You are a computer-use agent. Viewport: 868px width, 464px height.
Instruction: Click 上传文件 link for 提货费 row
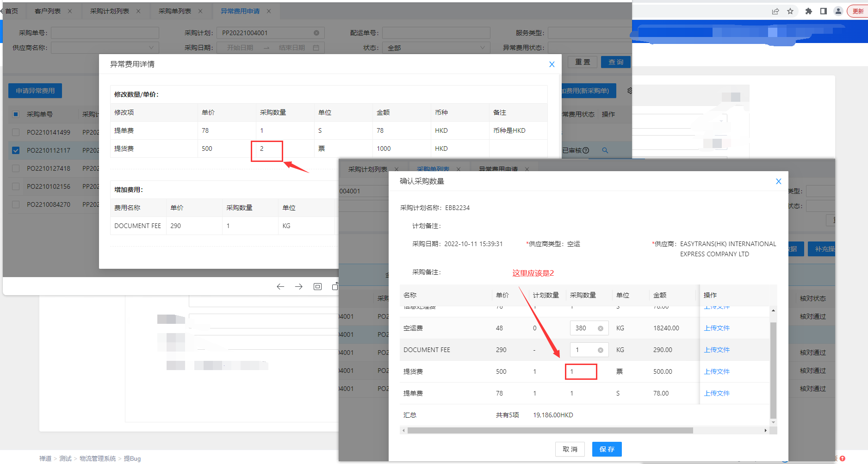716,371
